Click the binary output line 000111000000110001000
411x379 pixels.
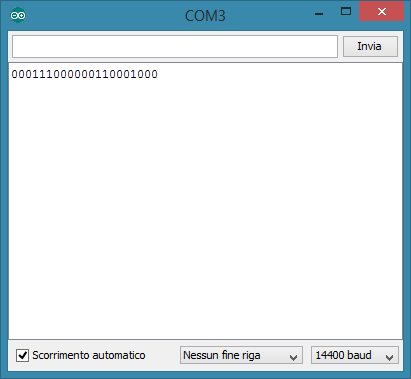tap(84, 74)
